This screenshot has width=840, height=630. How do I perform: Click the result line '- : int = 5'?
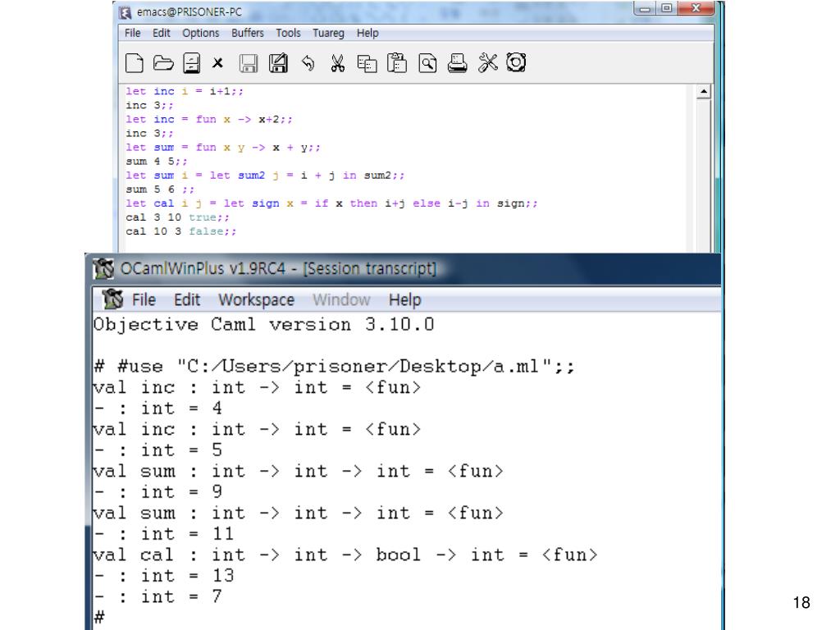(157, 450)
